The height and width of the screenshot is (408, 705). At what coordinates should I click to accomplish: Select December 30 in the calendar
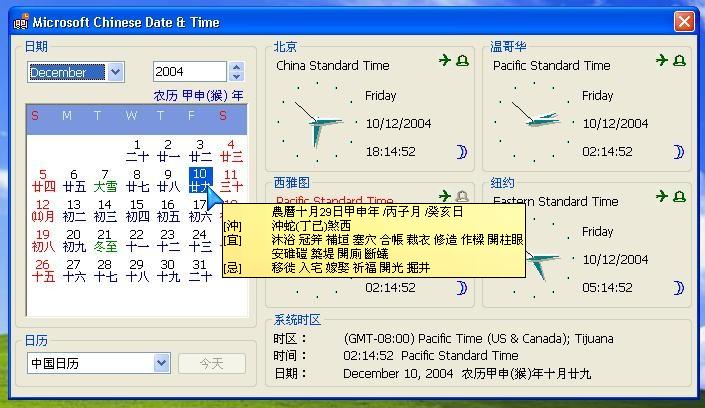[x=168, y=270]
